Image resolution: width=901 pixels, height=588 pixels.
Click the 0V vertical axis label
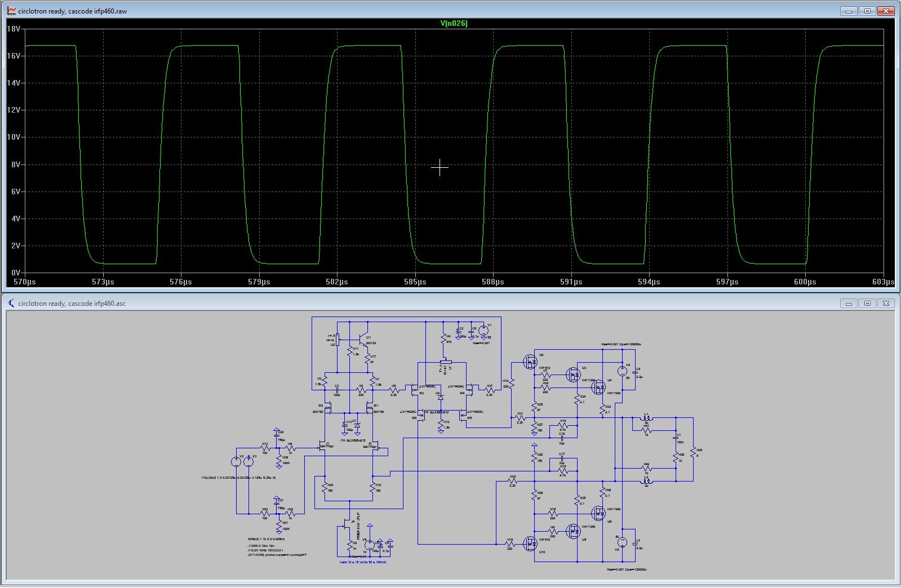pos(16,273)
